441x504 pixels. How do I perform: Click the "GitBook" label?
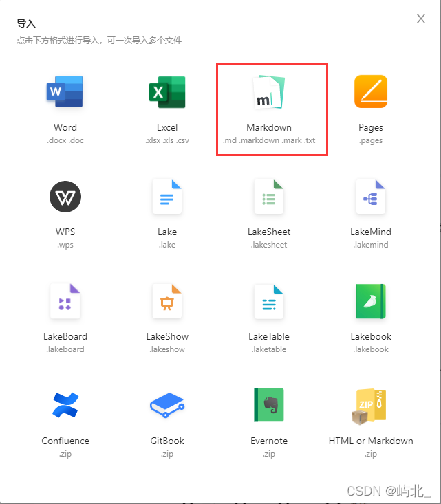[x=167, y=441]
